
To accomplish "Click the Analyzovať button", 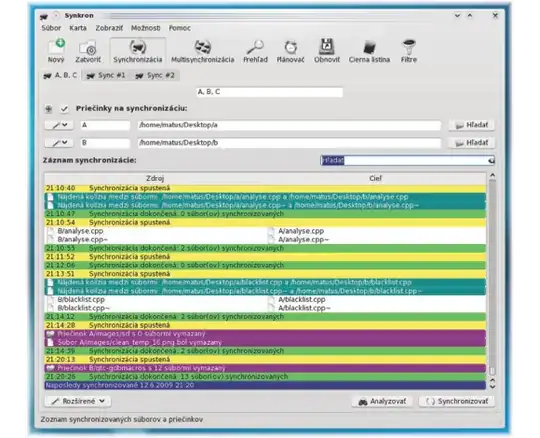I will (382, 401).
